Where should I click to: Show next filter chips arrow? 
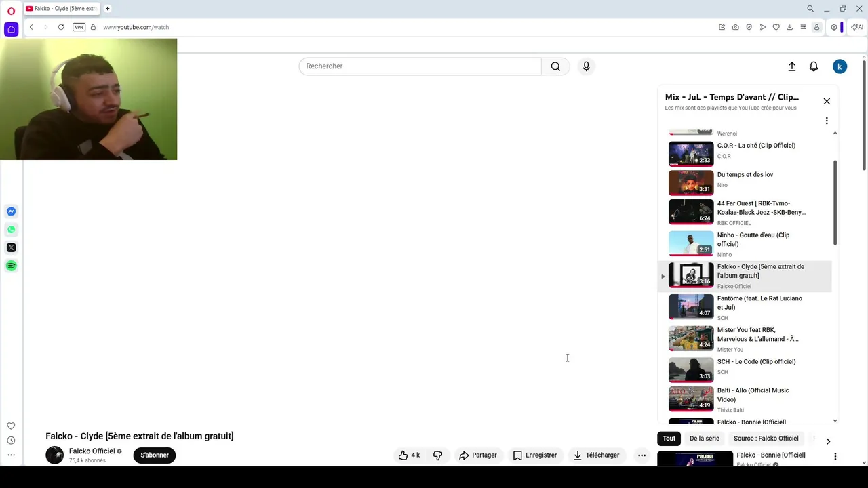pyautogui.click(x=828, y=441)
